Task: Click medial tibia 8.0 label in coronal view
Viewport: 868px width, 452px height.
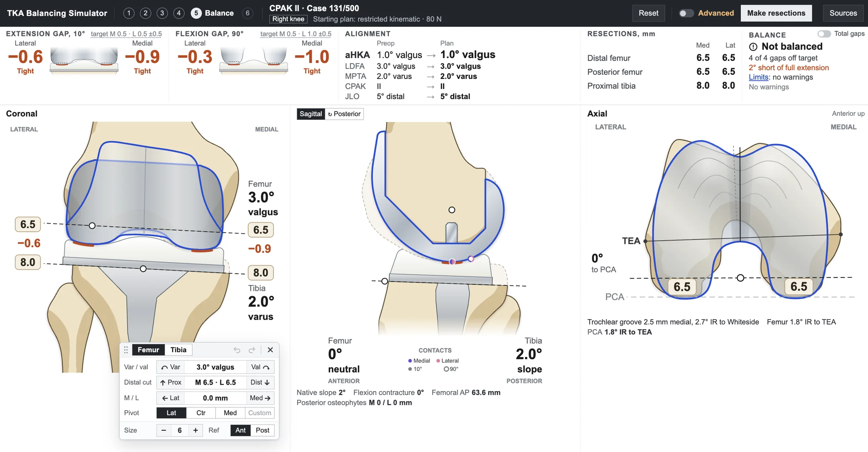Action: coord(261,273)
